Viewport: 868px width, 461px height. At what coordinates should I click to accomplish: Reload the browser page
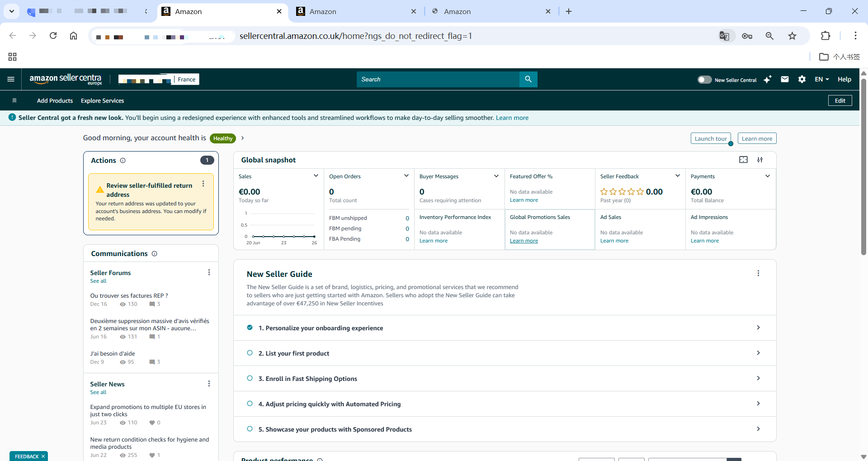(x=53, y=36)
